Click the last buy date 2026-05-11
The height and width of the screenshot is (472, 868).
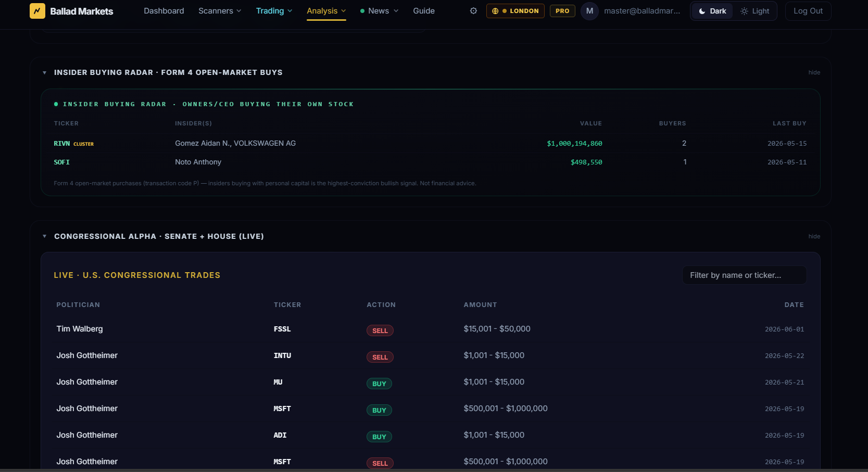[x=787, y=162]
